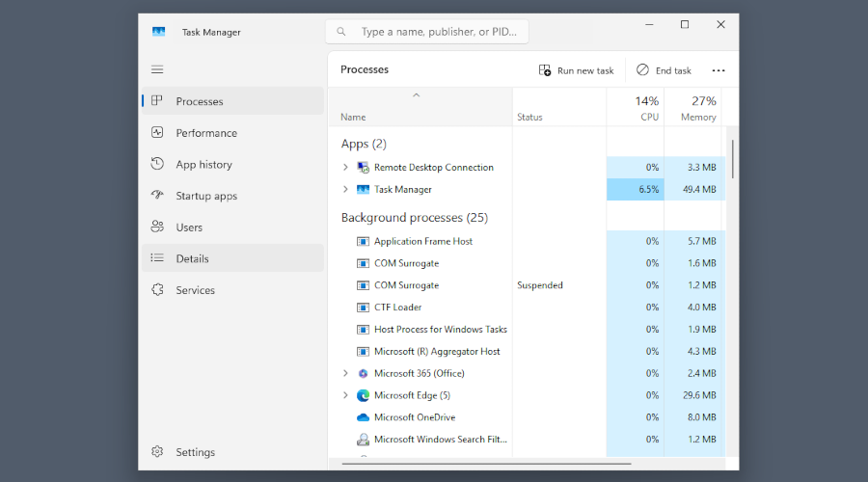
Task: Click the 4.0 MB memory value
Action: point(702,308)
